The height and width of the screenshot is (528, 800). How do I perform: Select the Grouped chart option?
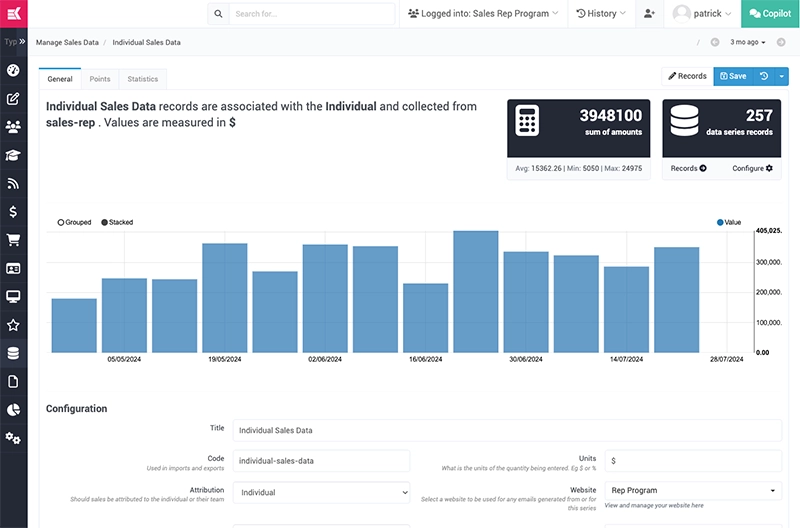click(74, 222)
